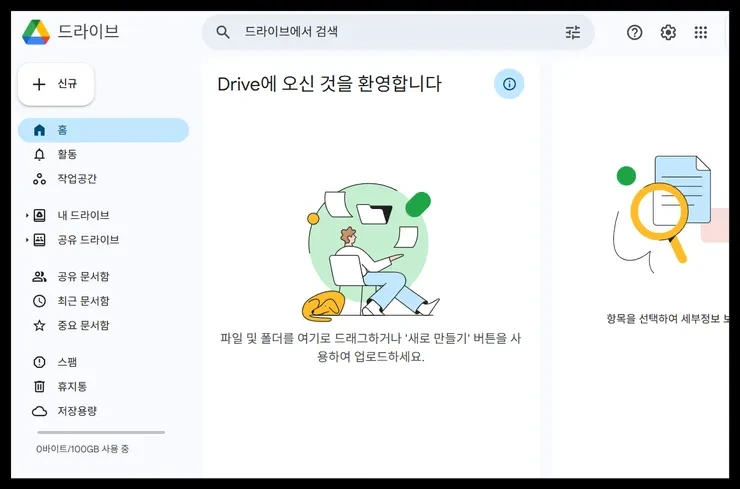The width and height of the screenshot is (740, 489).
Task: Click the 드라이브 title text
Action: (x=88, y=32)
